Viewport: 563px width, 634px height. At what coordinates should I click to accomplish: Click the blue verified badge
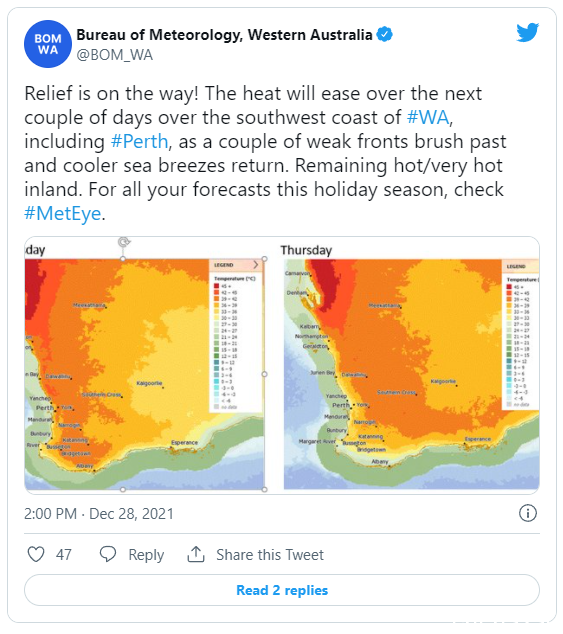(x=384, y=34)
